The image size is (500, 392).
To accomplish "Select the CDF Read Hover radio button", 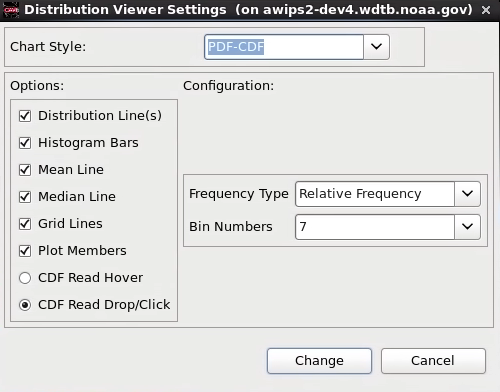I will coord(25,278).
